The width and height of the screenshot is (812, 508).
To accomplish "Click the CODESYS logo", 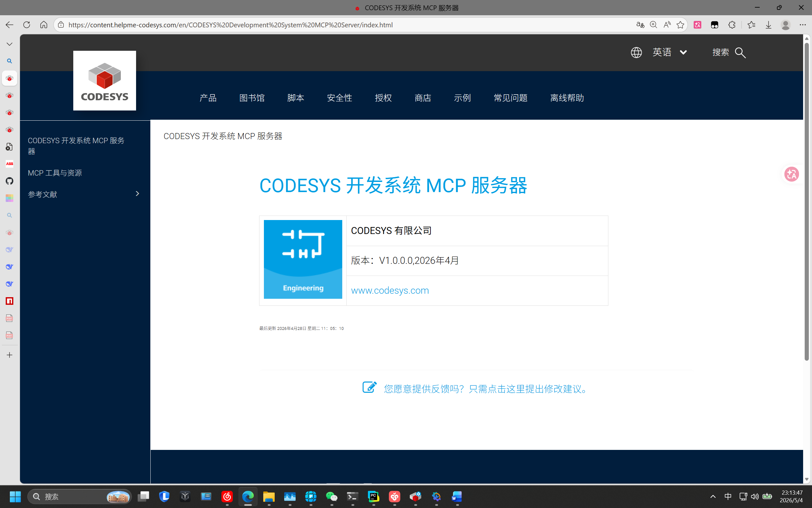I will pyautogui.click(x=105, y=81).
